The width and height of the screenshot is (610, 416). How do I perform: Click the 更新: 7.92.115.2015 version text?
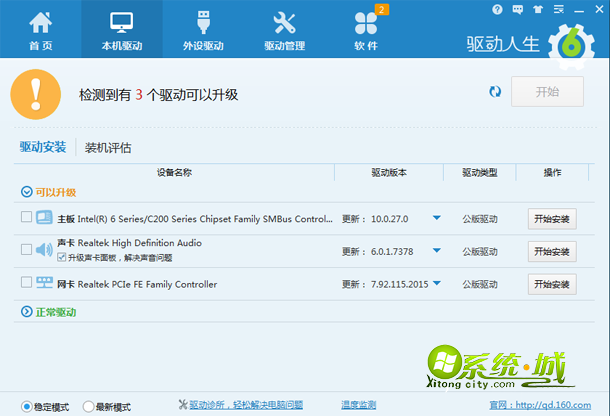(x=385, y=284)
